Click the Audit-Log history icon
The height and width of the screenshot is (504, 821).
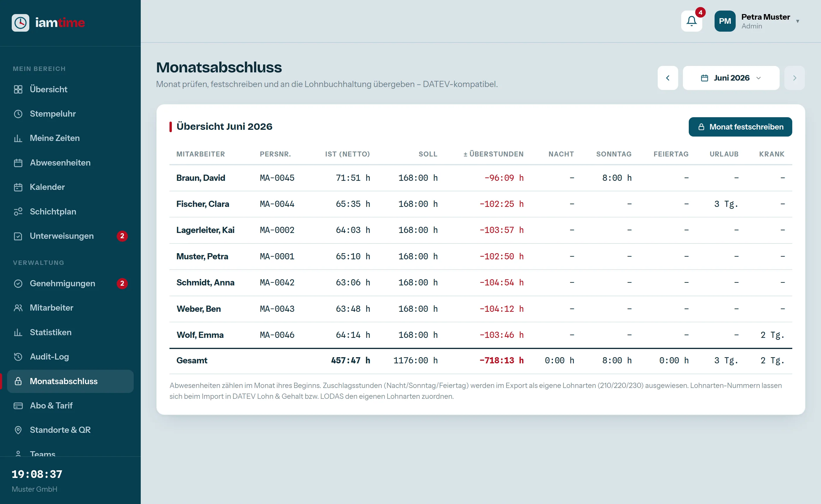point(18,357)
